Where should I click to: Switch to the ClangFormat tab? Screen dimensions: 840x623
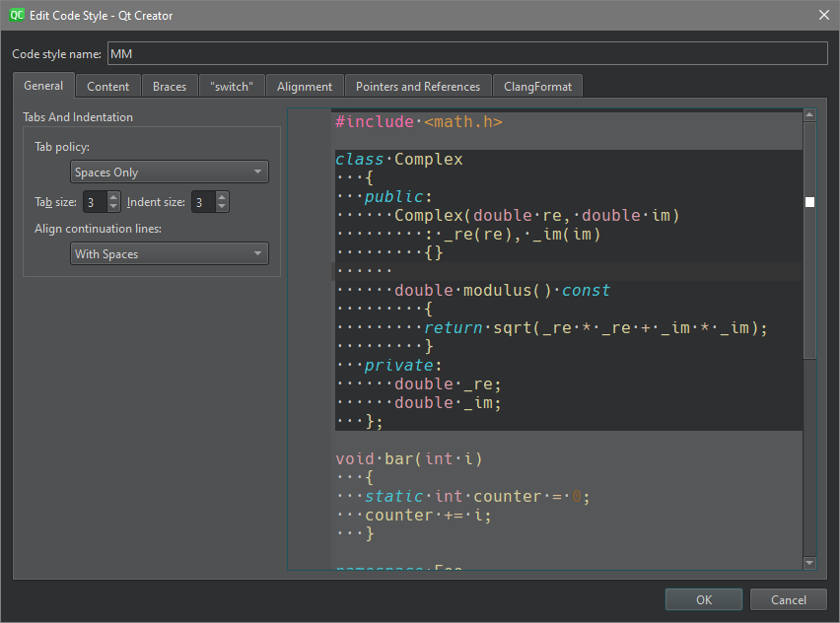coord(537,87)
